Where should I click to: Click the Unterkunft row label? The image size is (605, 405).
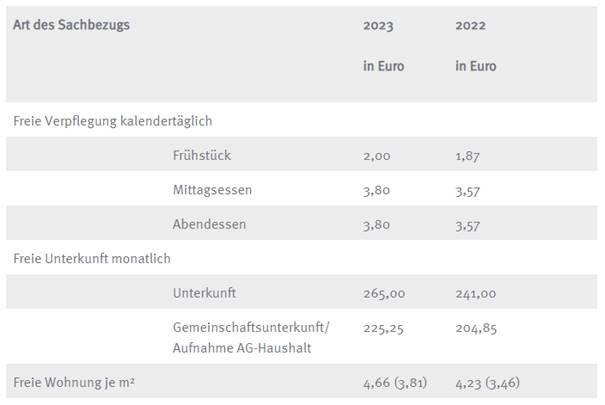(204, 293)
